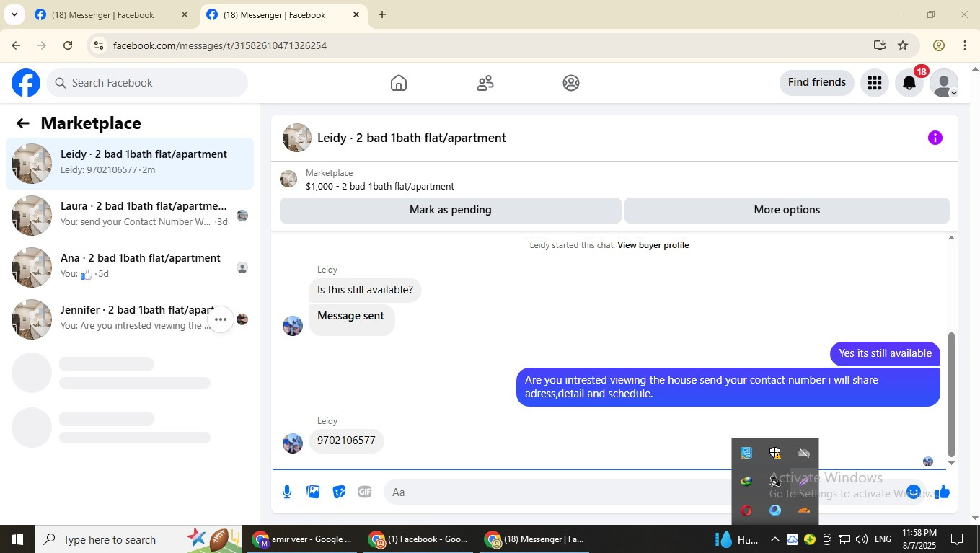Image resolution: width=980 pixels, height=553 pixels.
Task: Send a thumbs-up like
Action: point(943,492)
